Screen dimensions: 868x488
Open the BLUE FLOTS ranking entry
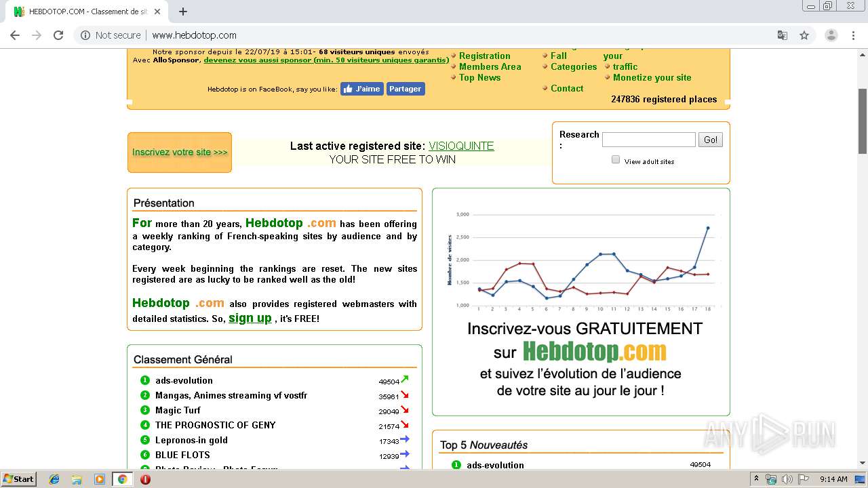(182, 455)
